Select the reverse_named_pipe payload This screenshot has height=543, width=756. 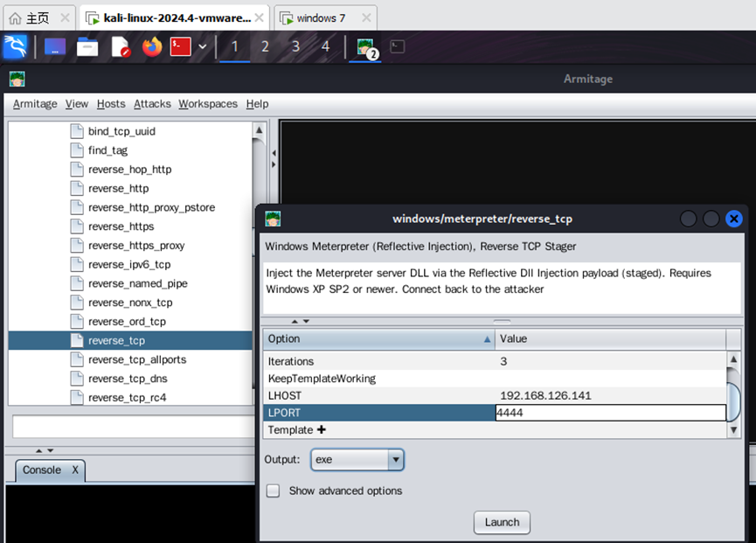click(137, 283)
